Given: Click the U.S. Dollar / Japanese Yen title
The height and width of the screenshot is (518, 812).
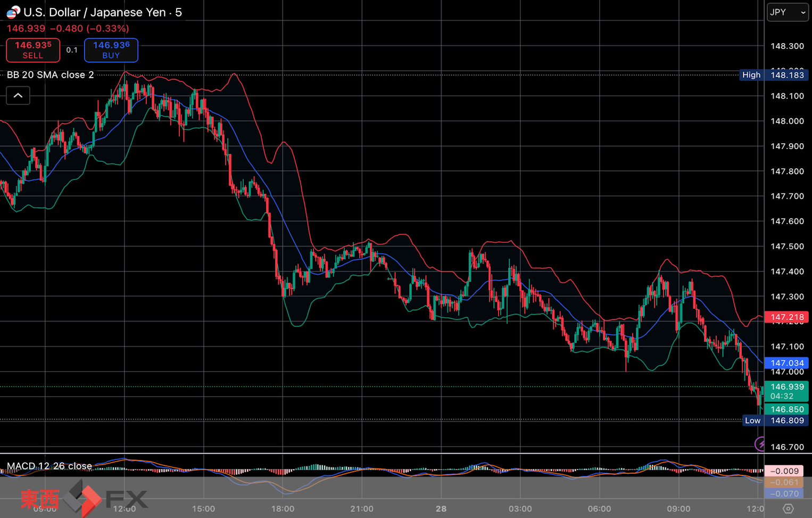Looking at the screenshot, I should point(103,12).
